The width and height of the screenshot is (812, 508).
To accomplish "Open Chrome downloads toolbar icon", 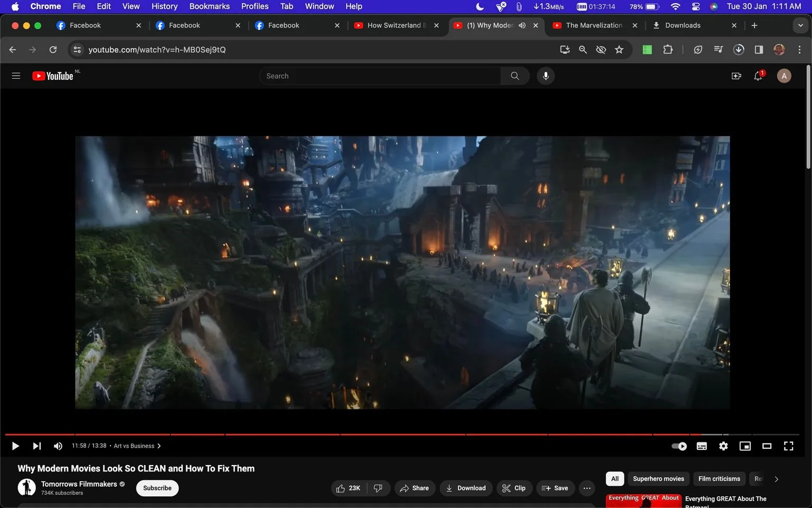I will (x=739, y=50).
